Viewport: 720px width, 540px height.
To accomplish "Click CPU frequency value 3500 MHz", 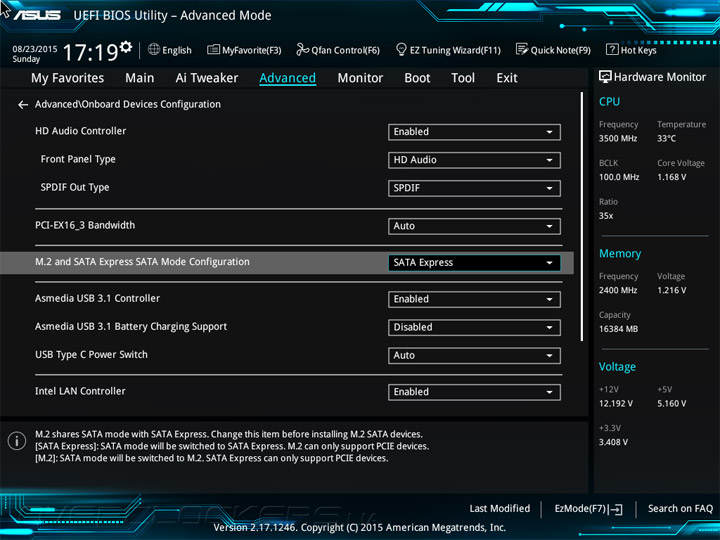I will [x=618, y=138].
